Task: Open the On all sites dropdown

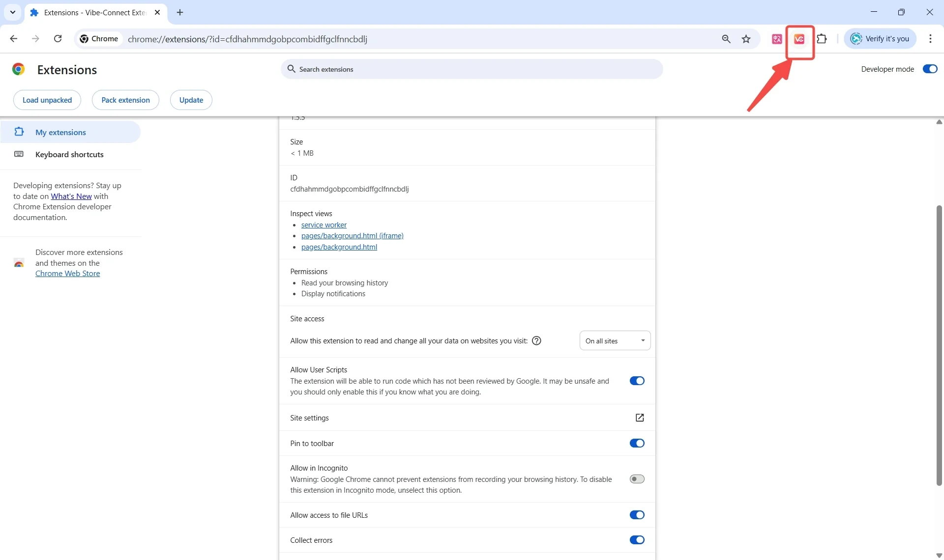Action: pyautogui.click(x=615, y=341)
